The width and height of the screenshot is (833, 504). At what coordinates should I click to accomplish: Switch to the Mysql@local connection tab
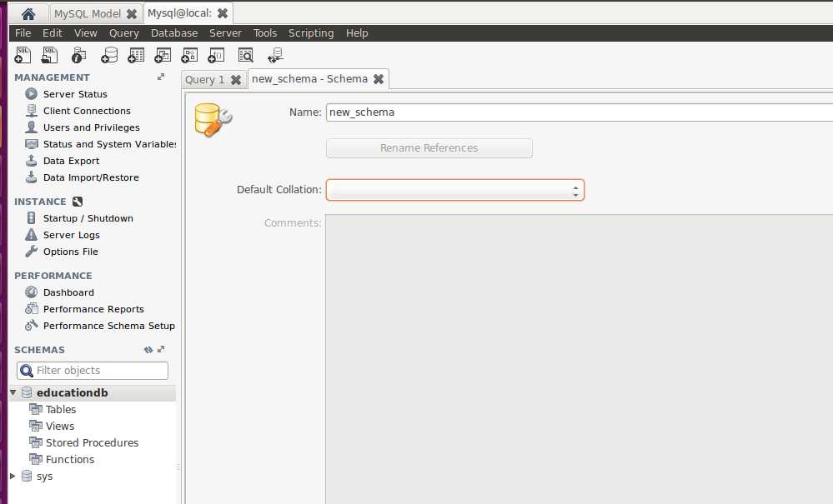click(x=179, y=13)
